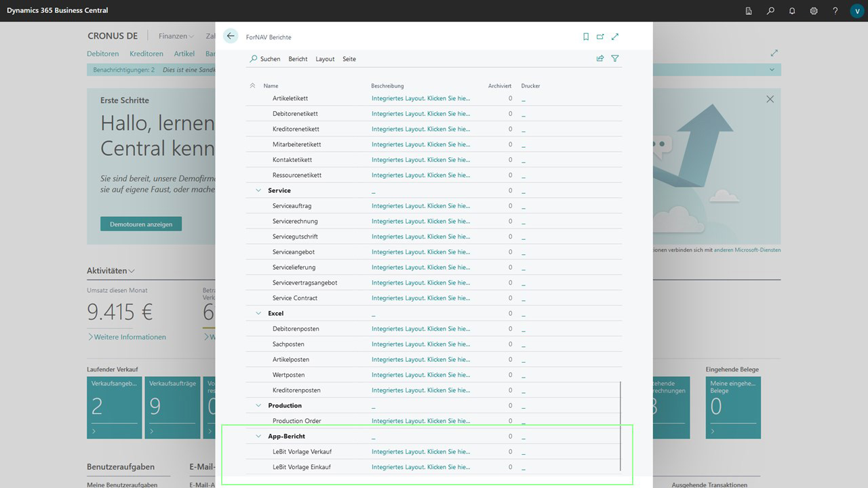Image resolution: width=868 pixels, height=488 pixels.
Task: Select the Mitarbeiteretikett row
Action: point(433,144)
